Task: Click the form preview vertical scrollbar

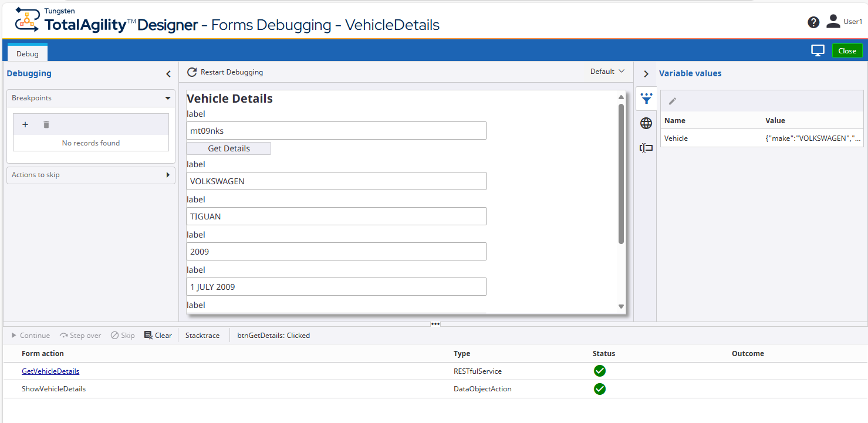Action: tap(621, 174)
